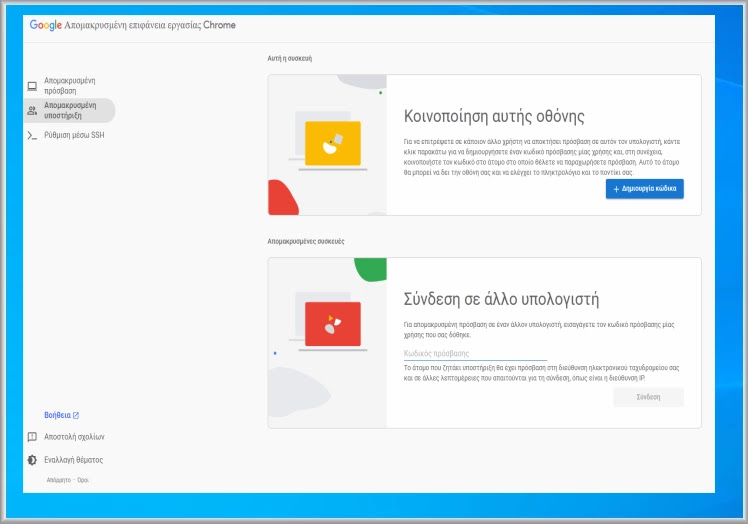The image size is (748, 524).
Task: Click the Αυτή η συσκευή section label
Action: (x=290, y=58)
